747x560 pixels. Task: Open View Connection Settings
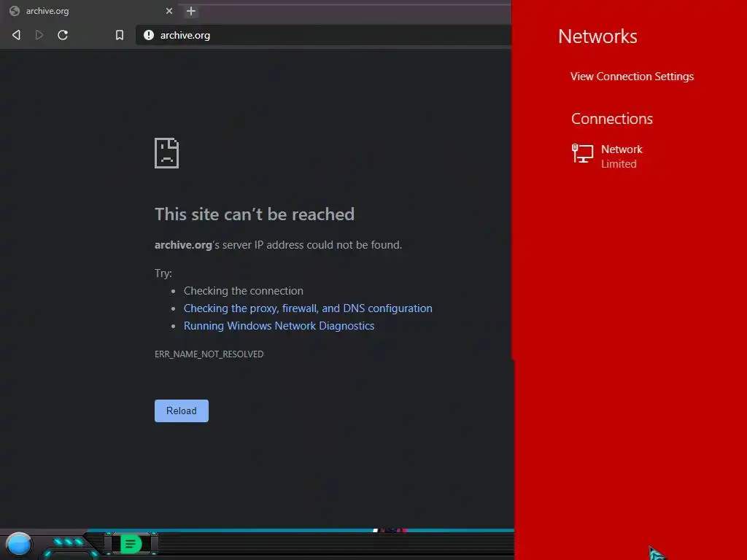(x=632, y=76)
